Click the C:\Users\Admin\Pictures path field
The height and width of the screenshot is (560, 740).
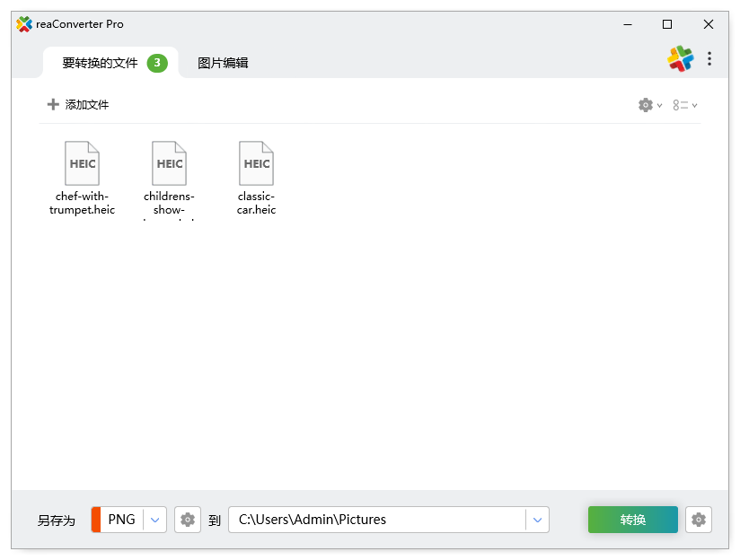377,520
